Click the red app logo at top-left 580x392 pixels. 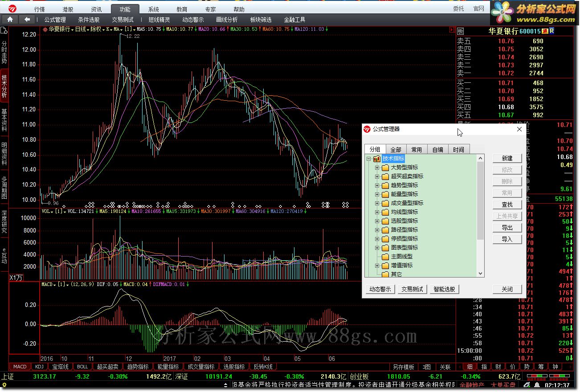click(x=12, y=9)
